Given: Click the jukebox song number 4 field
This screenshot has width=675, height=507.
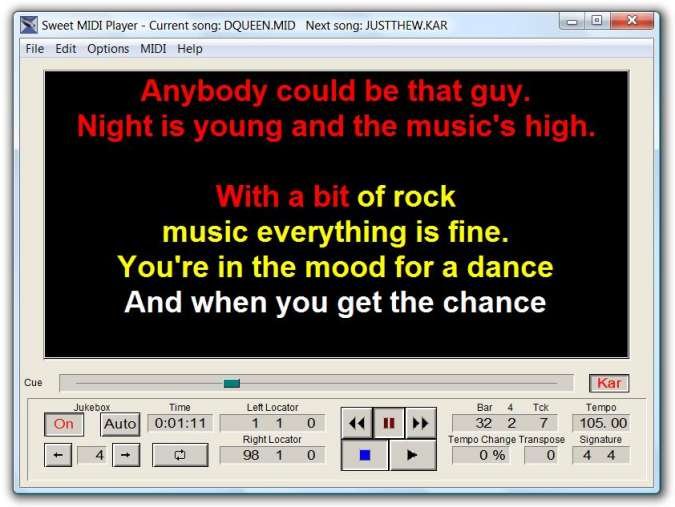Looking at the screenshot, I should click(x=92, y=455).
